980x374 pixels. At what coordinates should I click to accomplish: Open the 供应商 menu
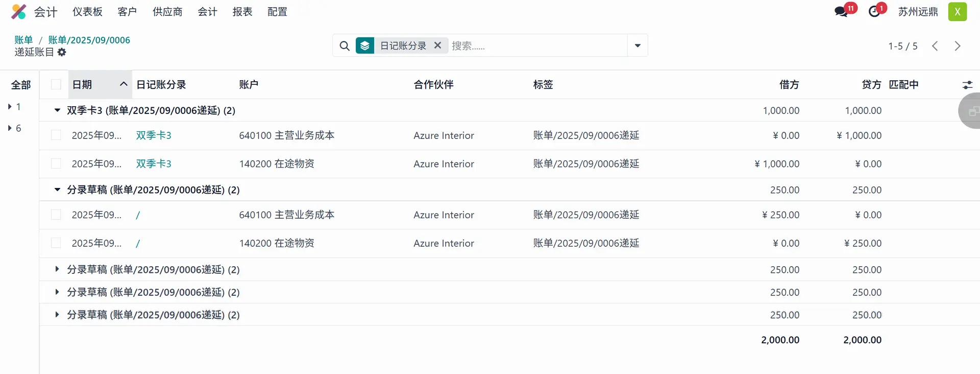167,12
